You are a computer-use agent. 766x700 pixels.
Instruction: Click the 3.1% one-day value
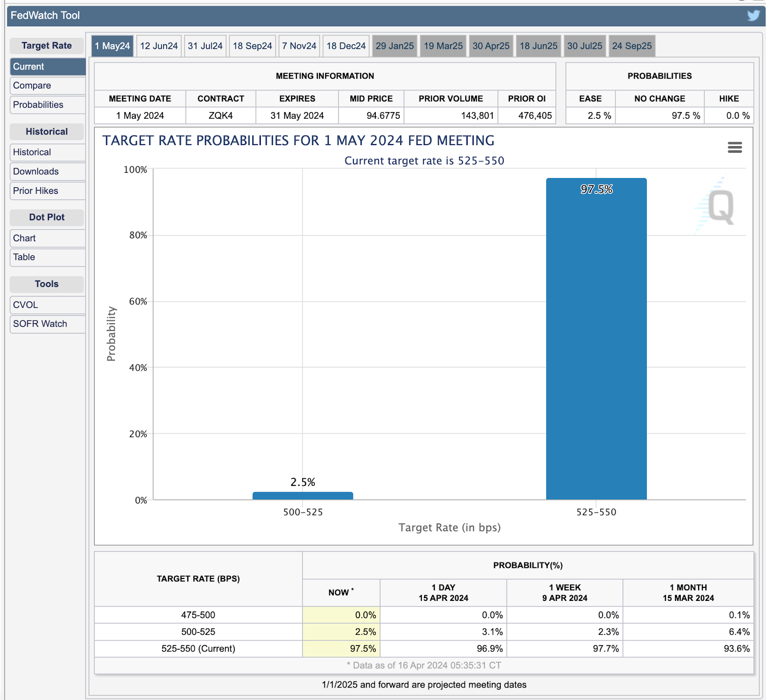click(492, 632)
